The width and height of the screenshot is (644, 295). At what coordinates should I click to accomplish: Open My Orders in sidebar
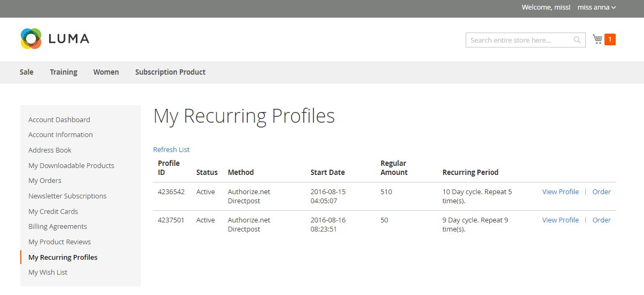[x=45, y=180]
